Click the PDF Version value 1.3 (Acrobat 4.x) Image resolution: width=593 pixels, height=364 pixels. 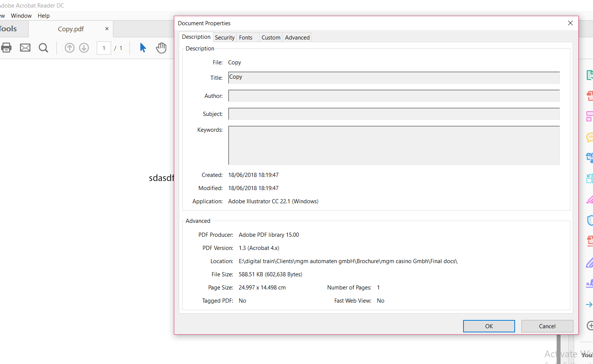point(259,248)
